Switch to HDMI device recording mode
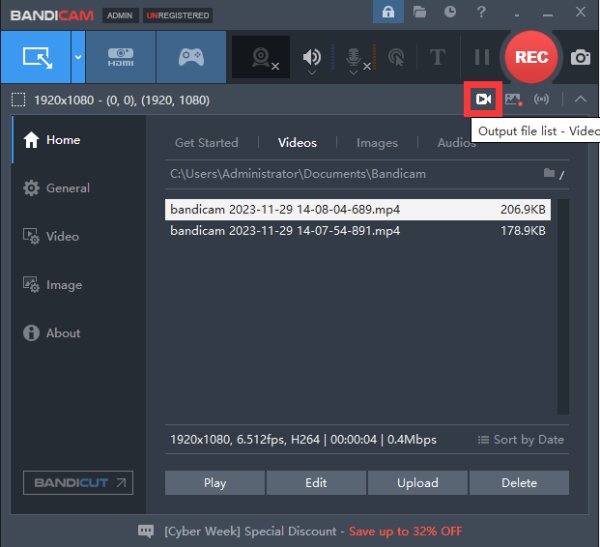This screenshot has height=547, width=600. coord(121,57)
